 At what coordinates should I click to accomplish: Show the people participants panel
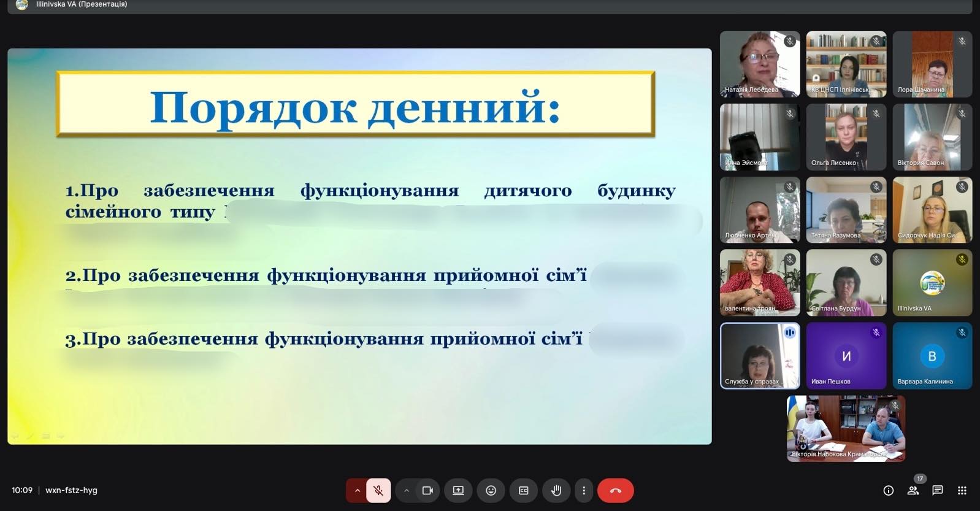point(913,491)
